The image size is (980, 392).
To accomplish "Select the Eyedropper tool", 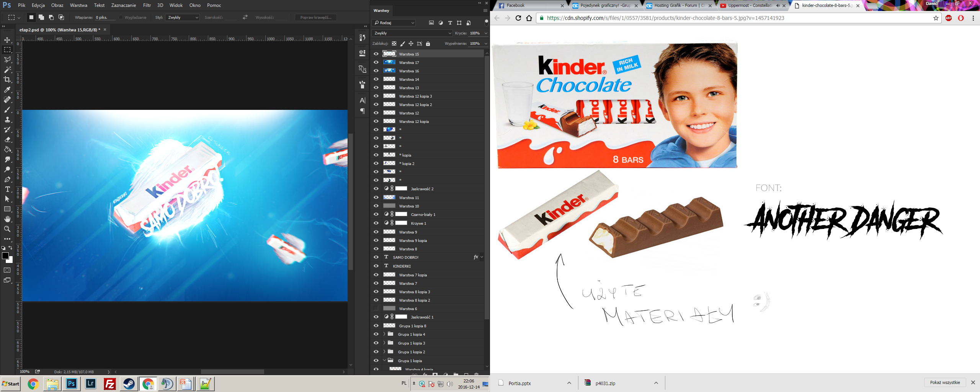I will 7,90.
